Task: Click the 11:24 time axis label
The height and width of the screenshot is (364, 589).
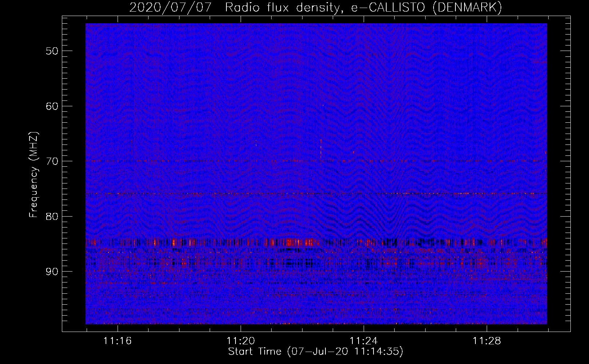Action: pos(364,341)
